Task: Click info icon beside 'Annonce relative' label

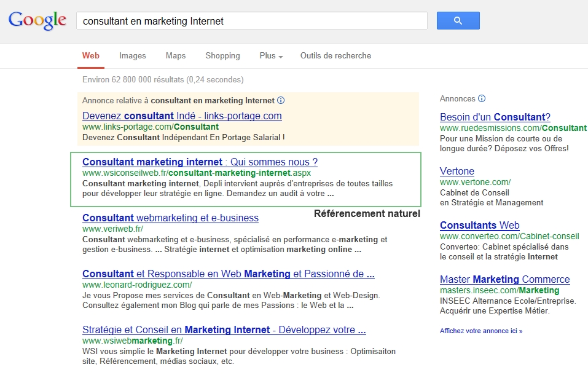Action: [x=281, y=100]
